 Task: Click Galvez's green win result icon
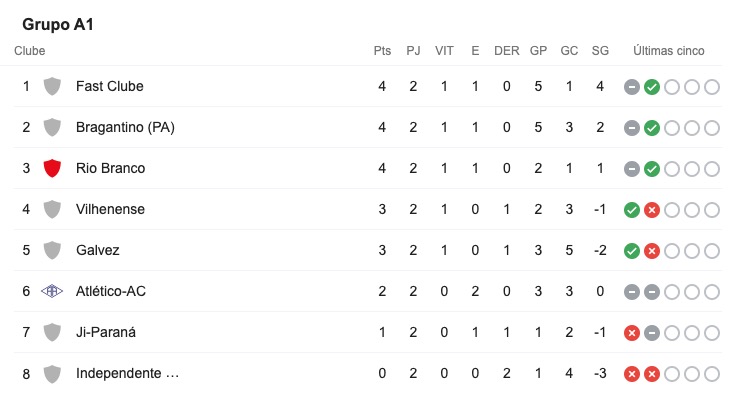pos(632,251)
